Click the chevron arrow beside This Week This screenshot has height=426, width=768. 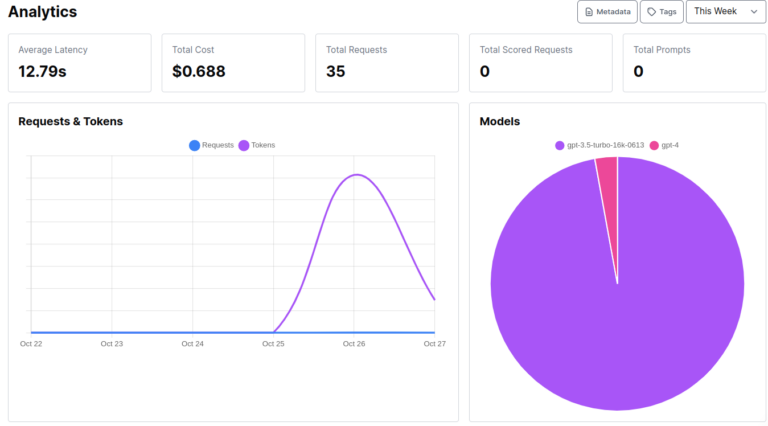click(754, 12)
